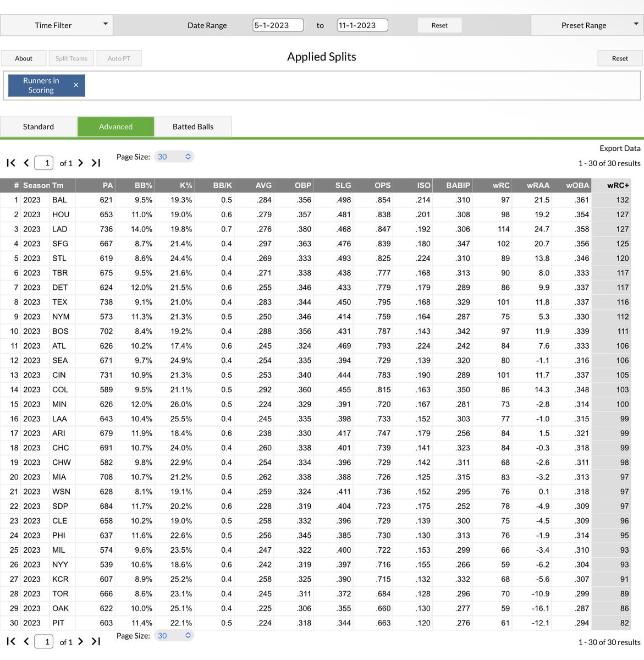Select the Advanced tab
644x660 pixels.
pyautogui.click(x=115, y=127)
